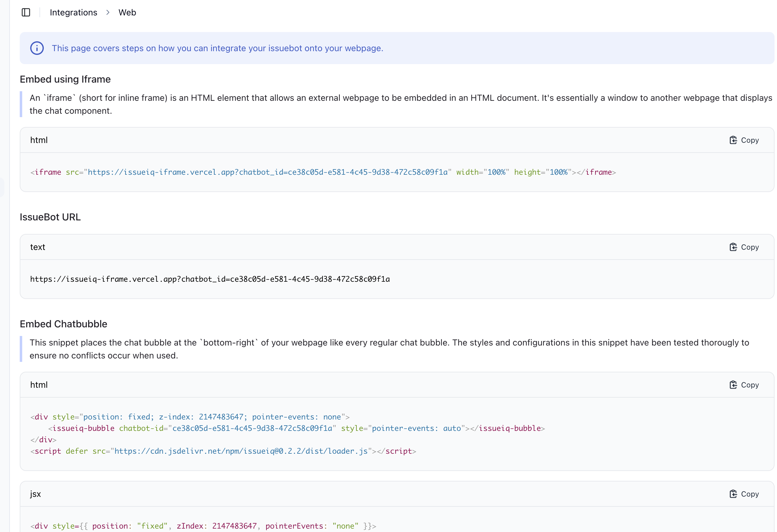Click the breadcrumb chevron separator

coord(108,12)
